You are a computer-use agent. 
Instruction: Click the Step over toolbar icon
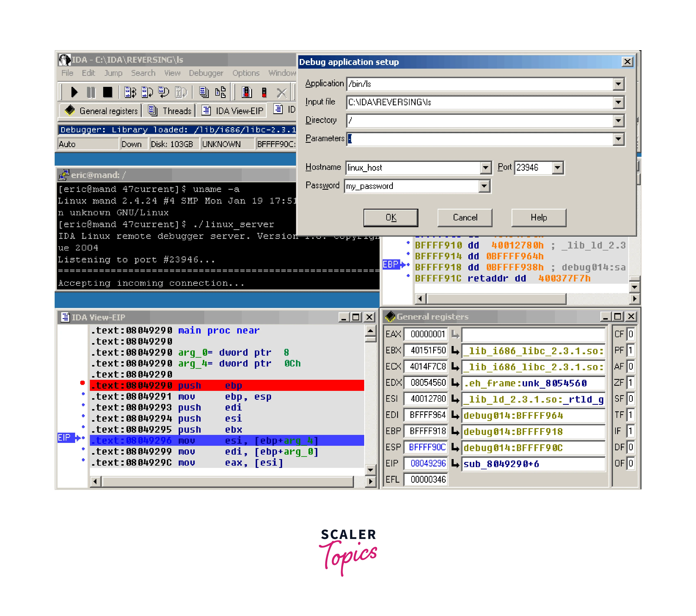click(147, 92)
